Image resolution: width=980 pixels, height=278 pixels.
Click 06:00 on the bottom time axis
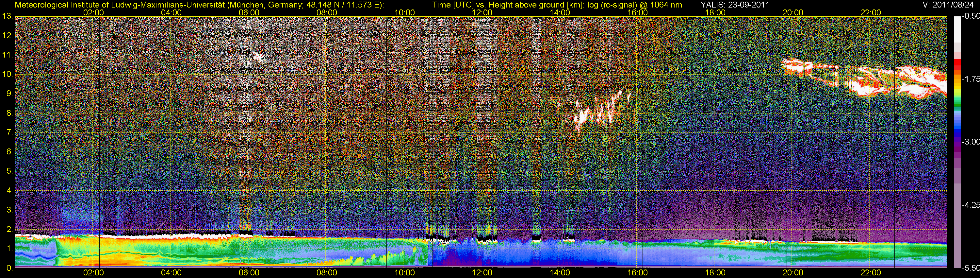tap(249, 273)
